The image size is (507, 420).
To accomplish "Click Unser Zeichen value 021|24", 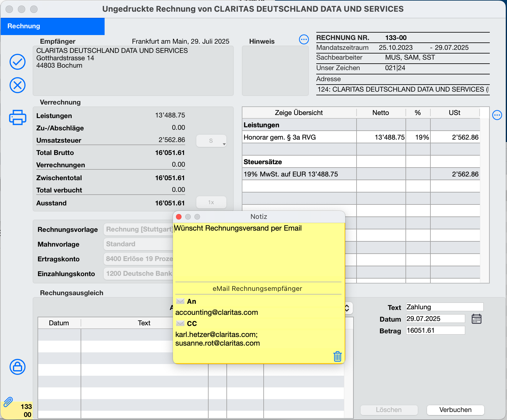I will tap(395, 68).
